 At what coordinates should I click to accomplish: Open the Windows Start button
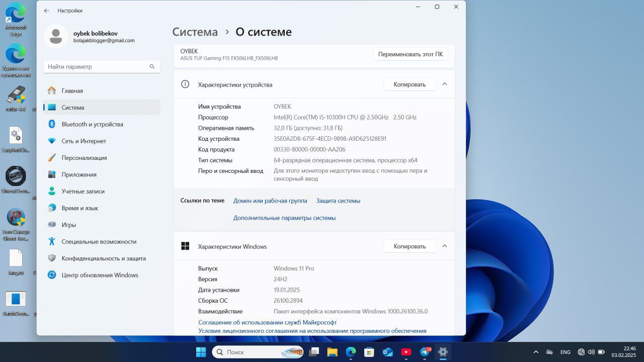pos(201,352)
